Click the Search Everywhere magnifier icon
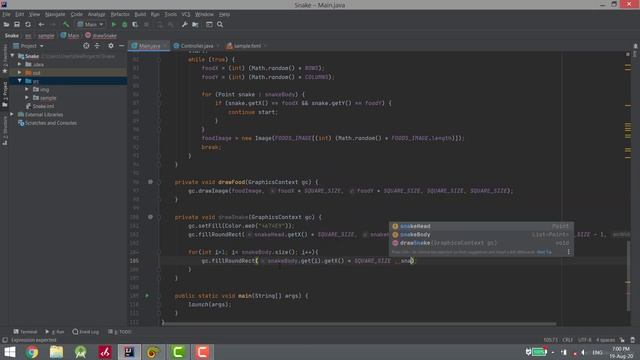 (x=220, y=24)
